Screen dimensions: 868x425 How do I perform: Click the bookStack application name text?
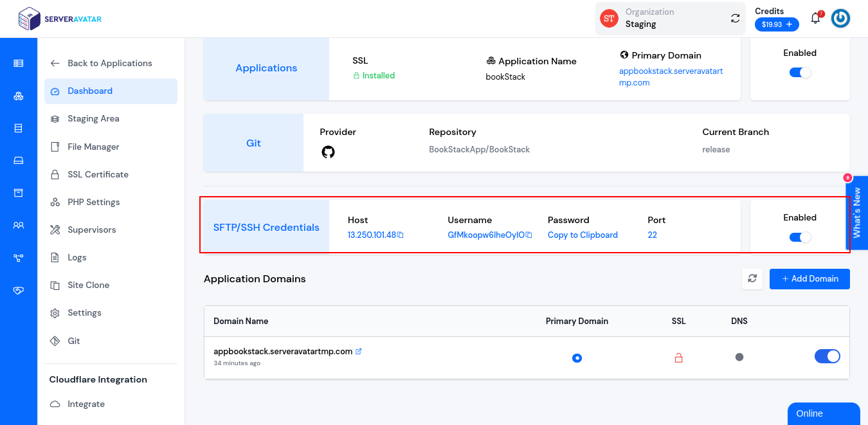click(x=505, y=77)
